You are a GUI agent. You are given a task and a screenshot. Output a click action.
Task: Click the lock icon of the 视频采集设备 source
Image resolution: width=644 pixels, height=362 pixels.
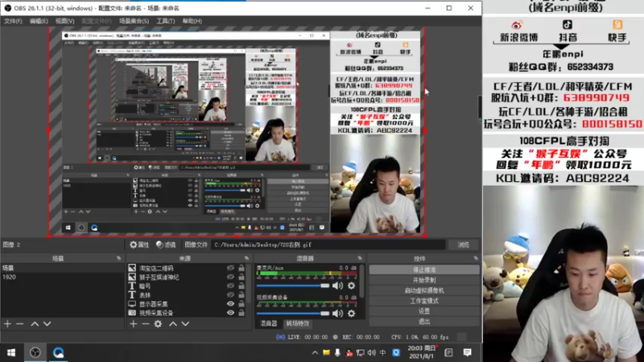(242, 313)
